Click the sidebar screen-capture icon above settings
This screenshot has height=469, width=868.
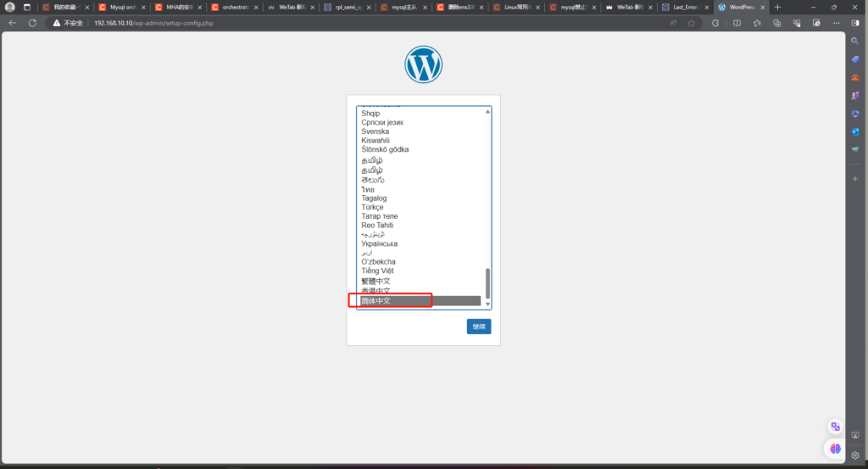(x=855, y=435)
